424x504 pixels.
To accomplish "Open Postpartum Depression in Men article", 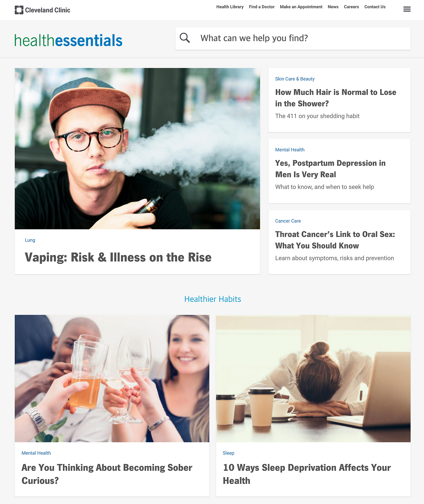I will (330, 169).
